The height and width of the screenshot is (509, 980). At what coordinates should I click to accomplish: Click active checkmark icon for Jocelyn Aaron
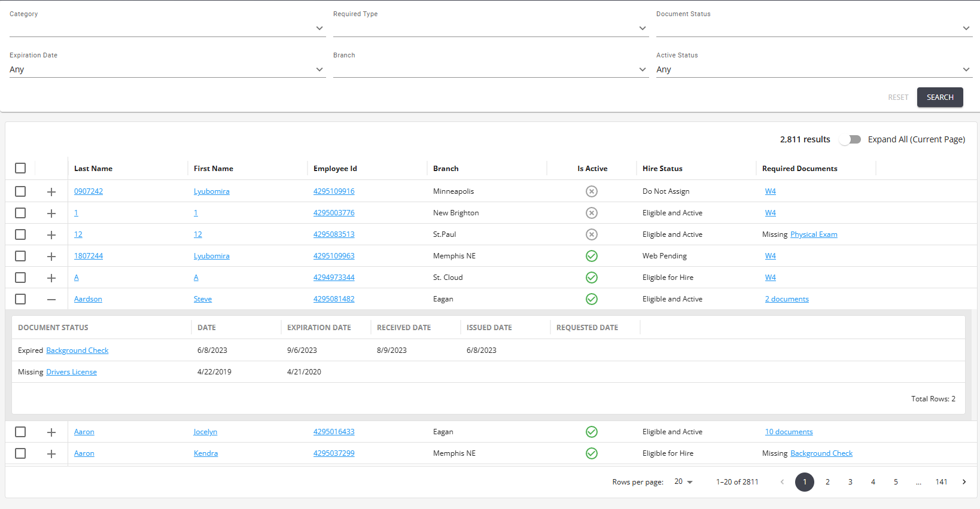[x=592, y=432]
